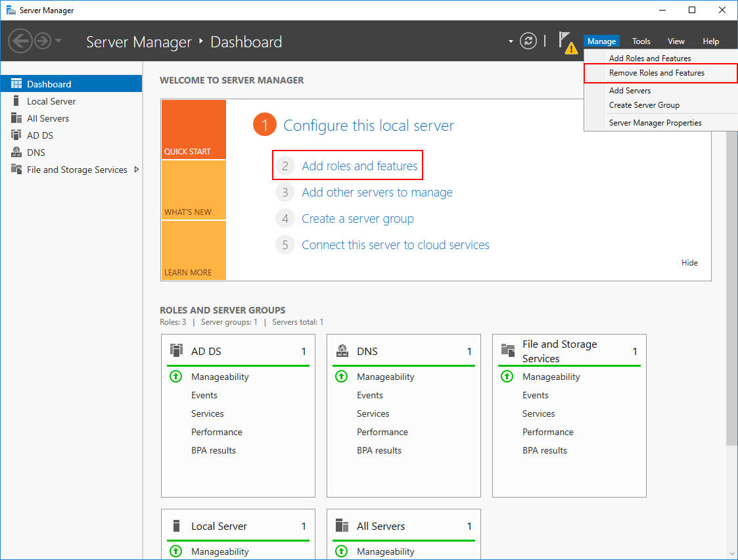Click the vertical scrollbar on the dashboard

tap(731, 329)
